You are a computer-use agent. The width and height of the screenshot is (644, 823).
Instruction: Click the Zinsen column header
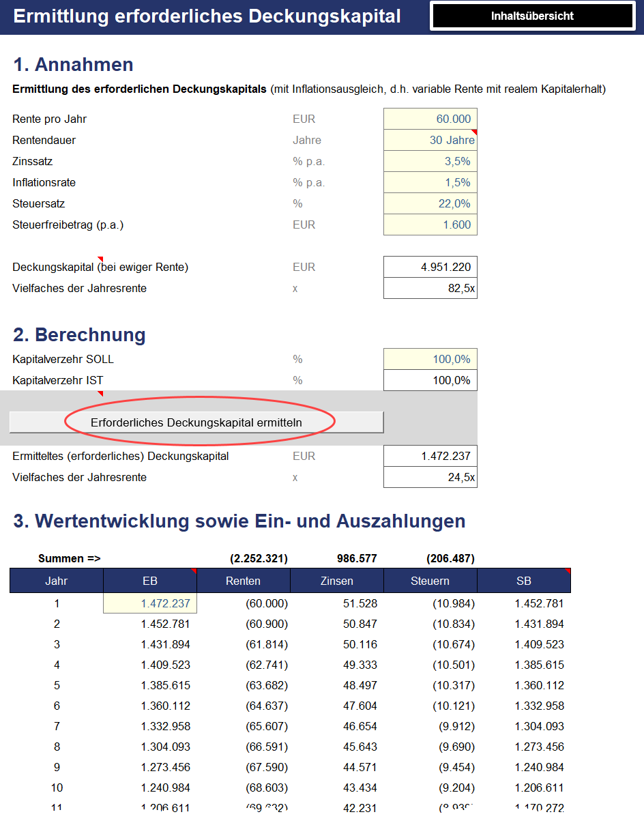pos(337,581)
